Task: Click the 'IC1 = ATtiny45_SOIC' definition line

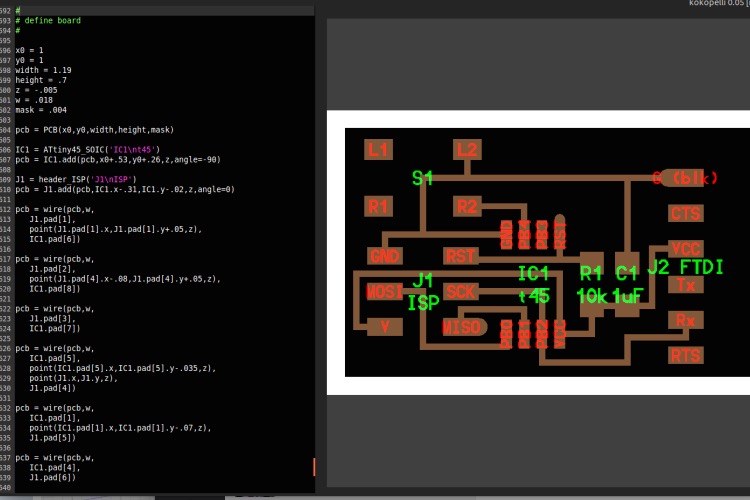Action: click(88, 150)
